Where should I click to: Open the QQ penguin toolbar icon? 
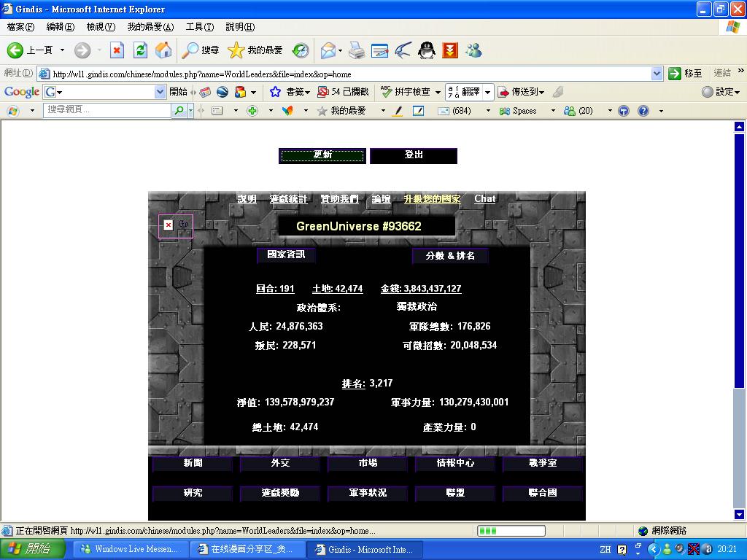427,50
